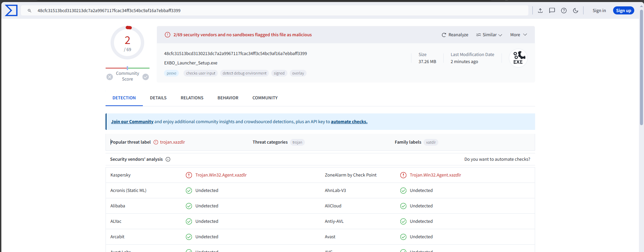The width and height of the screenshot is (644, 252).
Task: Click the EXE file type icon
Action: tap(518, 58)
